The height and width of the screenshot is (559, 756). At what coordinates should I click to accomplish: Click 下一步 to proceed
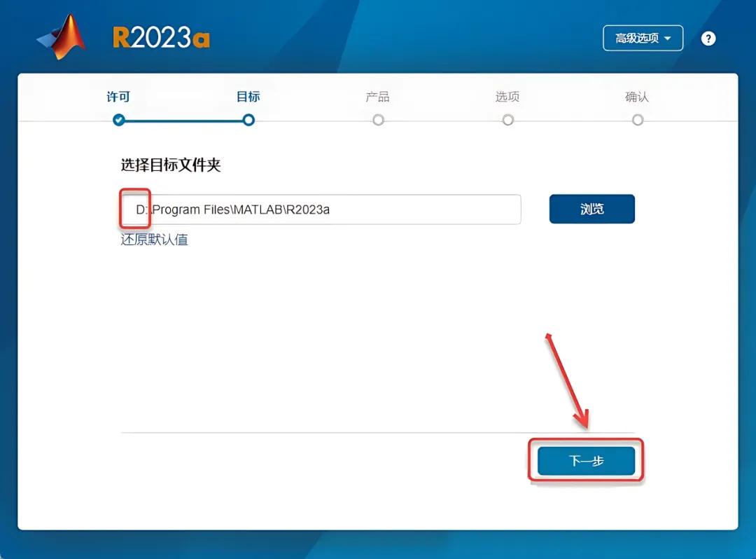click(x=587, y=461)
